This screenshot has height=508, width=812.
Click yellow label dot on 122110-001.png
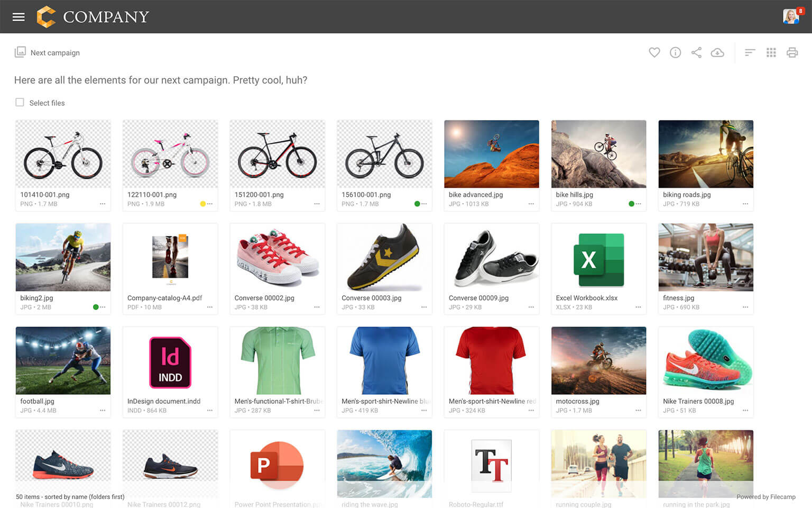(x=202, y=204)
